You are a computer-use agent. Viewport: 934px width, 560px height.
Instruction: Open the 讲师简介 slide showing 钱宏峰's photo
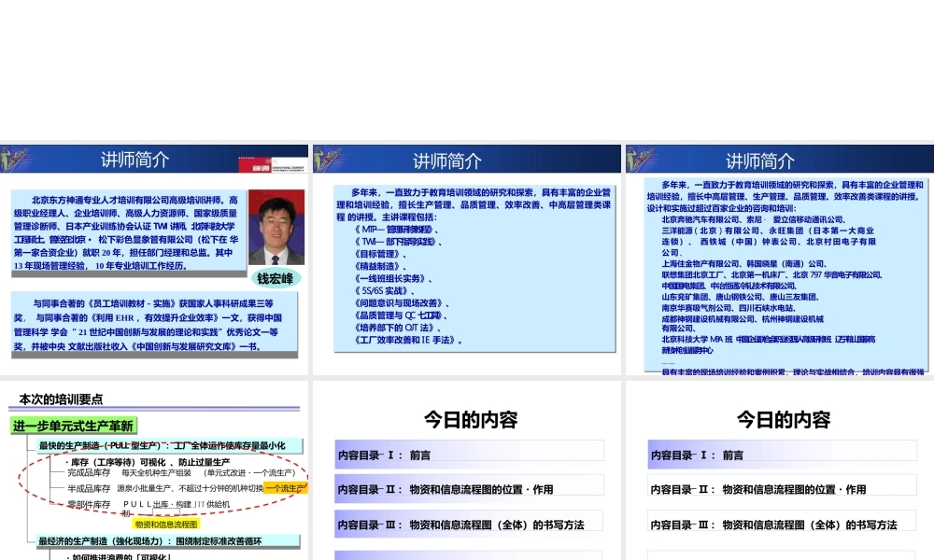pyautogui.click(x=154, y=259)
